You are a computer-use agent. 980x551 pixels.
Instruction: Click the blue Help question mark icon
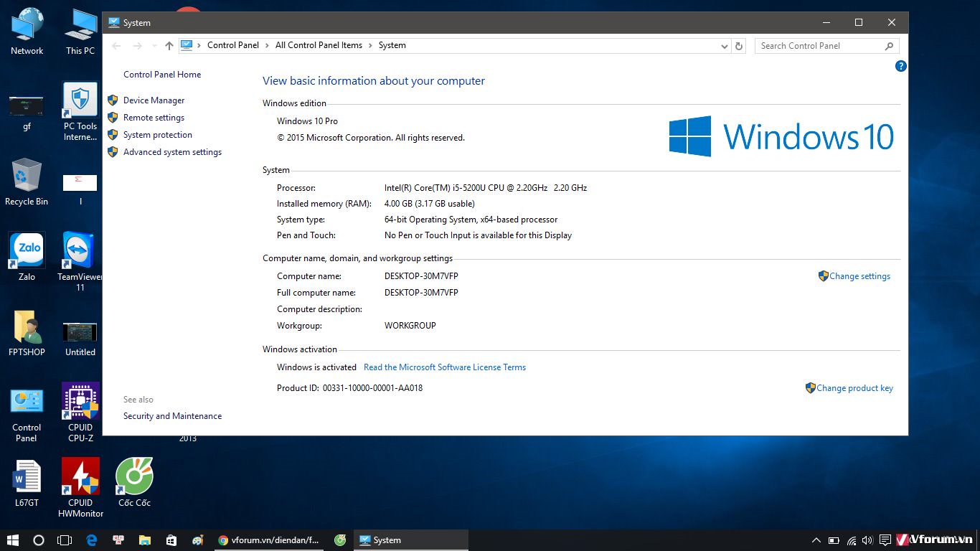[901, 66]
